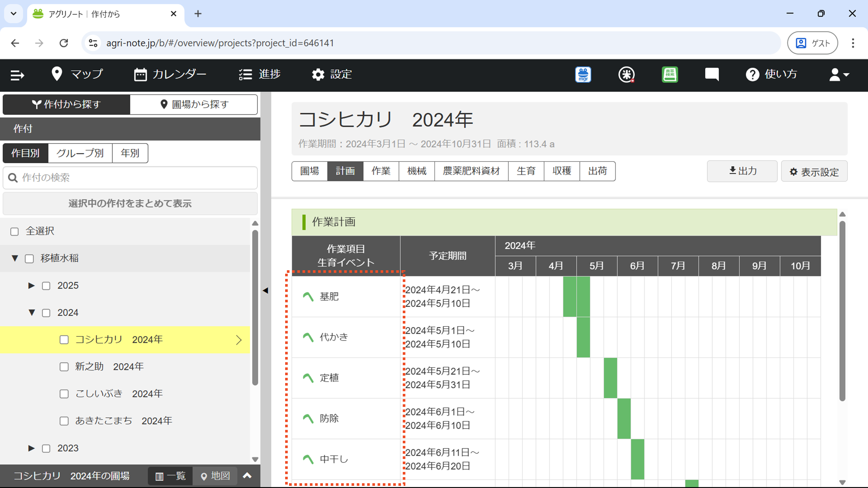Viewport: 868px width, 488px height.
Task: Open the 農薬肥料資材 tab
Action: [471, 171]
